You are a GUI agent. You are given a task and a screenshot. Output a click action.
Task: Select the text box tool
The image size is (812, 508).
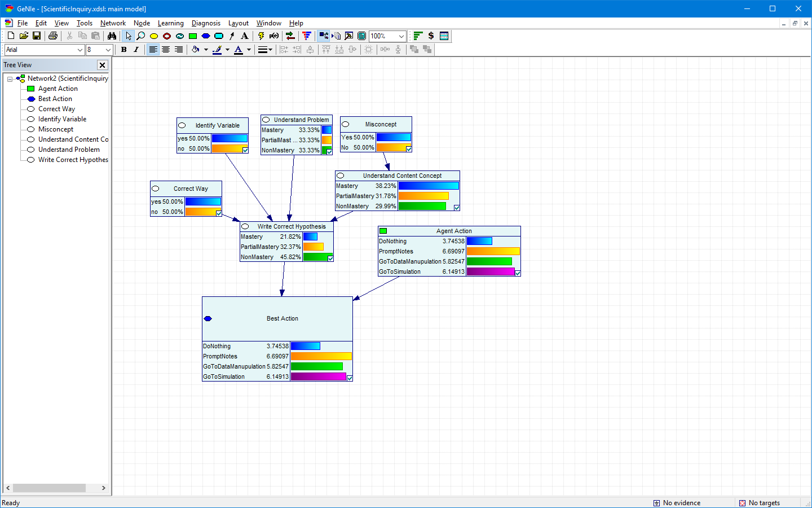click(x=245, y=36)
